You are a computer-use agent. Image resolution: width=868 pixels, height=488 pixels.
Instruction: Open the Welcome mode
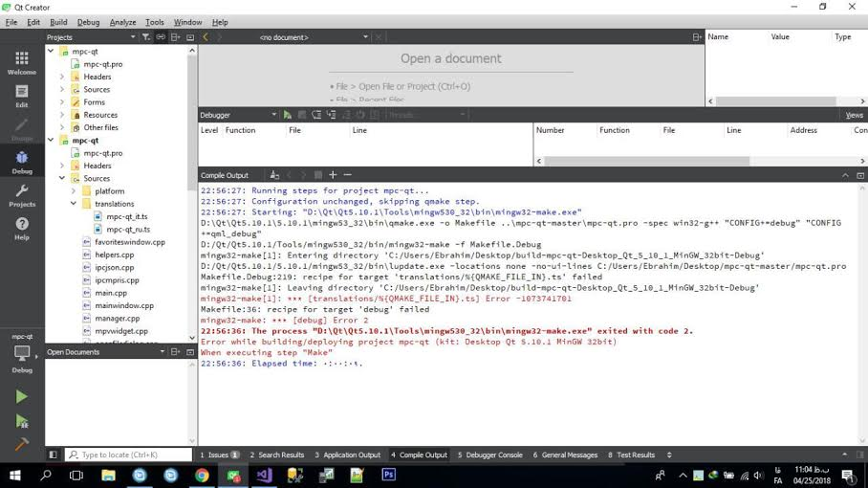(x=22, y=62)
